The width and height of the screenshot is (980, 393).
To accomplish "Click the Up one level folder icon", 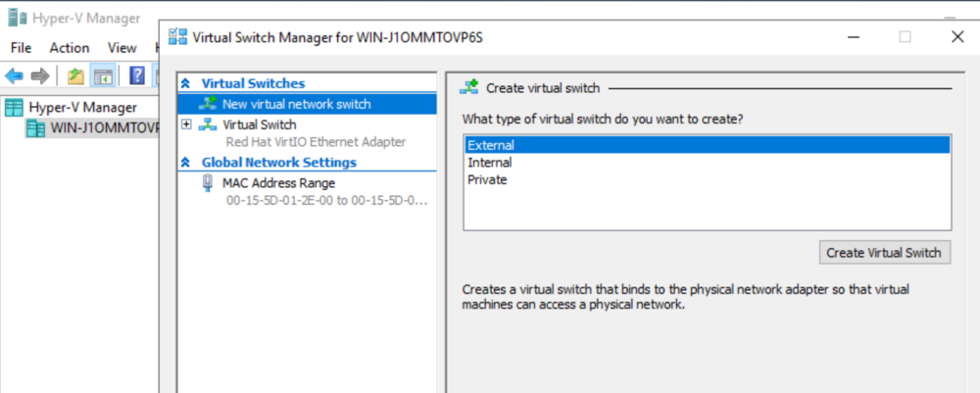I will 75,76.
